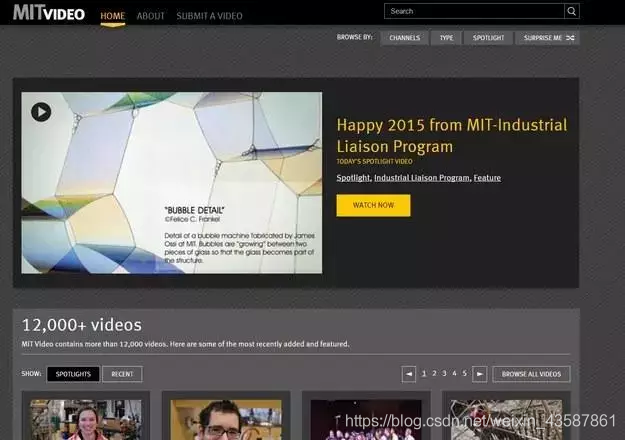Browse by Spotlight
Viewport: 625px width, 440px height.
pos(488,38)
